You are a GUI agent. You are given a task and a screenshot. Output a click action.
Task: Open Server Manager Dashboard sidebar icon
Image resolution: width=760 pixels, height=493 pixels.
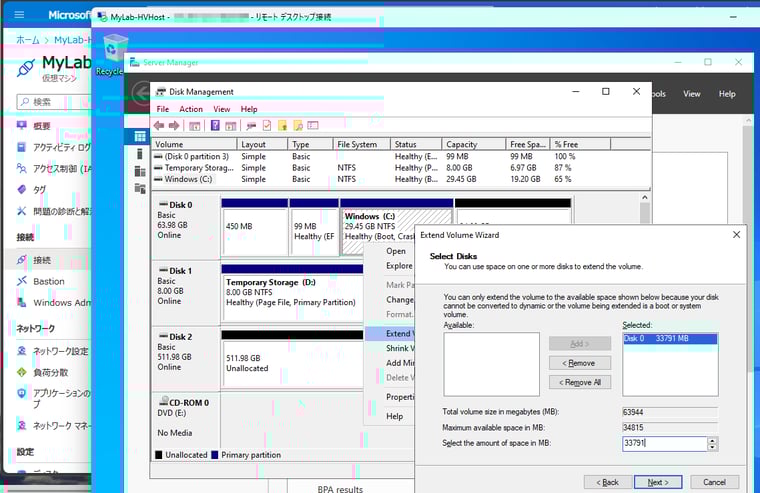tap(140, 136)
